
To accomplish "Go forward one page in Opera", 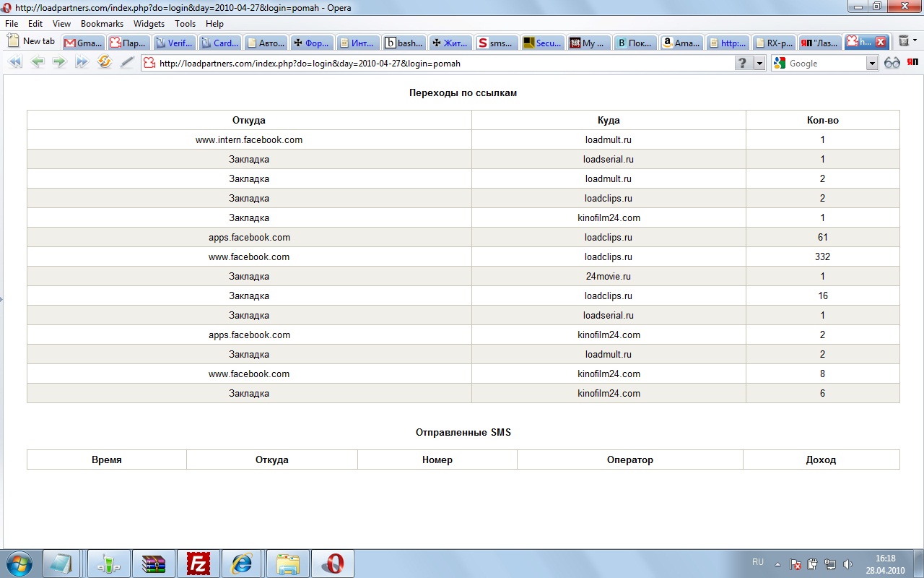I will [59, 63].
